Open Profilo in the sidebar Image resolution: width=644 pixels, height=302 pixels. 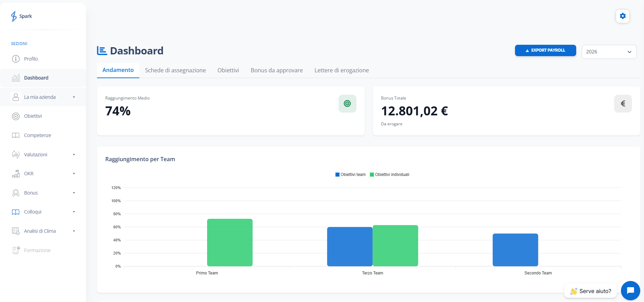coord(31,59)
